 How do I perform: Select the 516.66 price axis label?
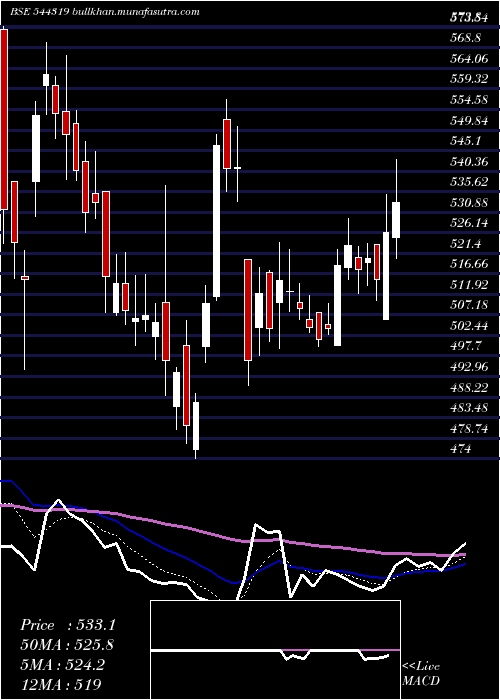(x=468, y=264)
